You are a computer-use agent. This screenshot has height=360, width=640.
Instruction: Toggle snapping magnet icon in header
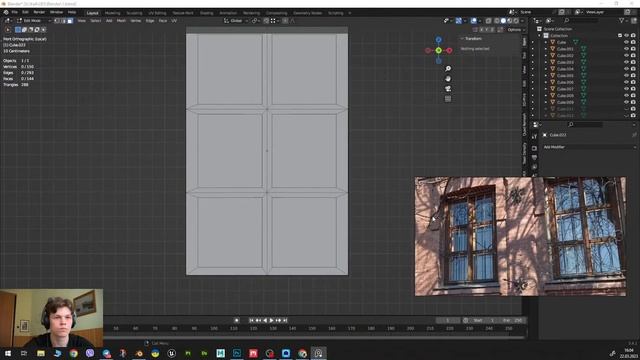pyautogui.click(x=266, y=21)
